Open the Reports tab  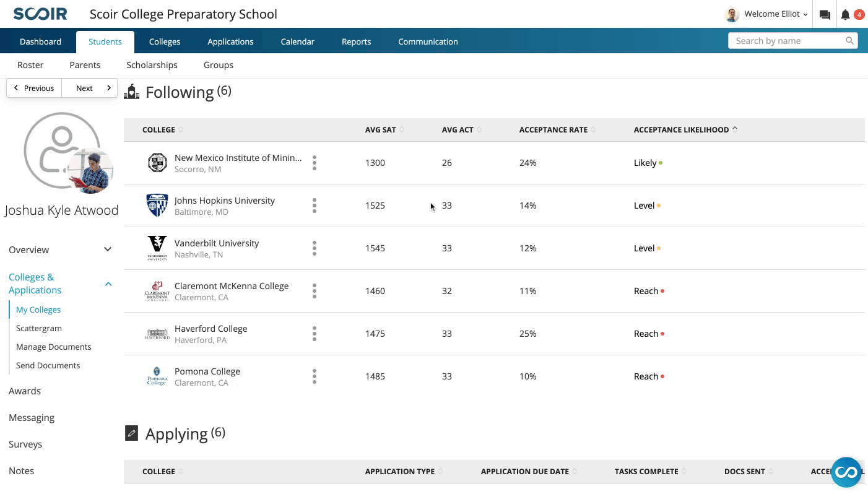pos(356,41)
